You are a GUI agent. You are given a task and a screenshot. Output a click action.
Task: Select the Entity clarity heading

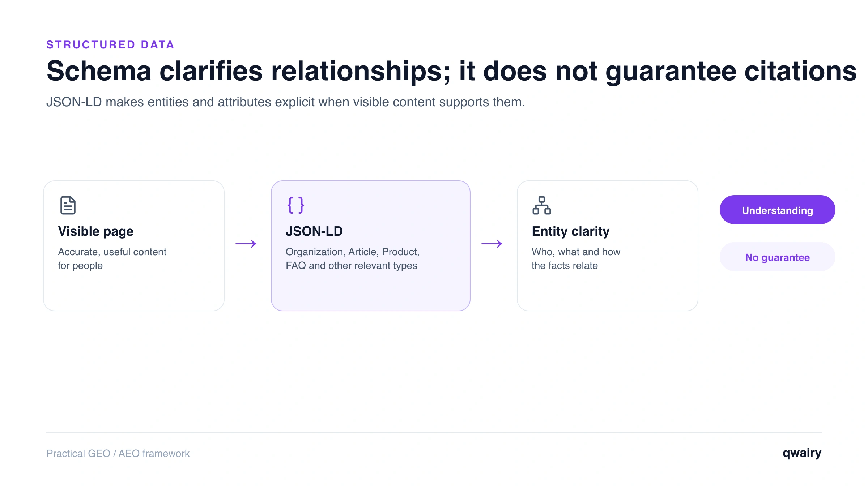[x=571, y=231]
